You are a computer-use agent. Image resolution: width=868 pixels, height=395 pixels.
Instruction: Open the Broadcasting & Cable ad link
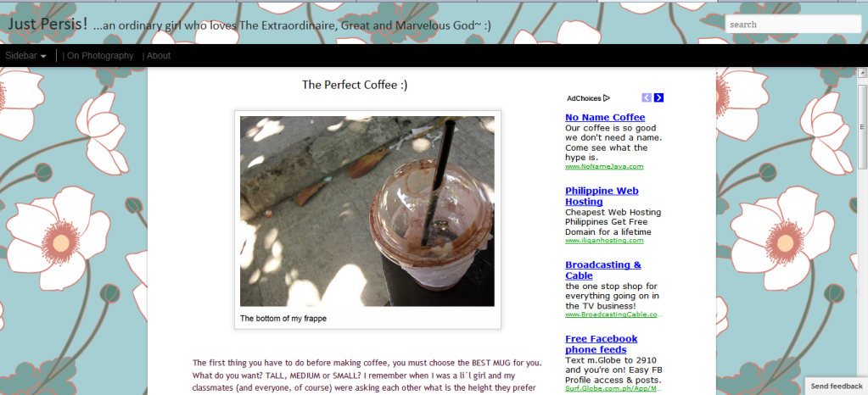[x=602, y=270]
